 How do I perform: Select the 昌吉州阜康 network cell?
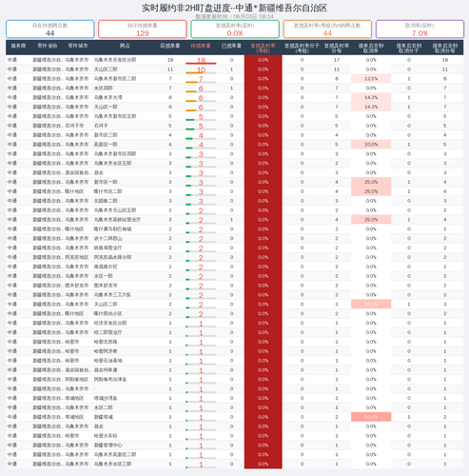point(106,370)
